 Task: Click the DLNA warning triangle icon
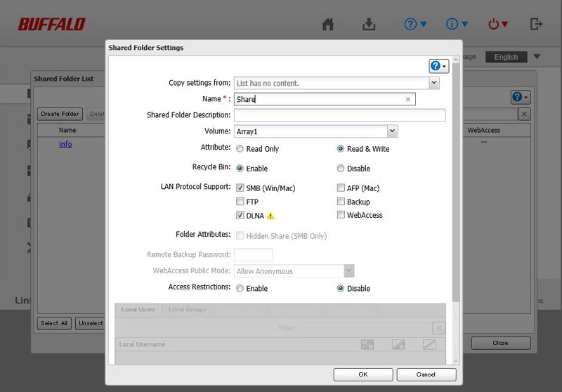click(270, 216)
